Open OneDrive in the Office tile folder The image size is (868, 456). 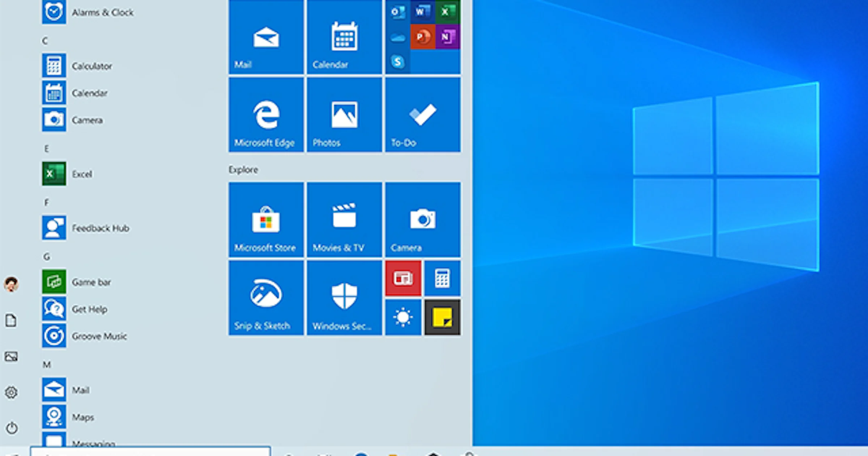click(398, 37)
